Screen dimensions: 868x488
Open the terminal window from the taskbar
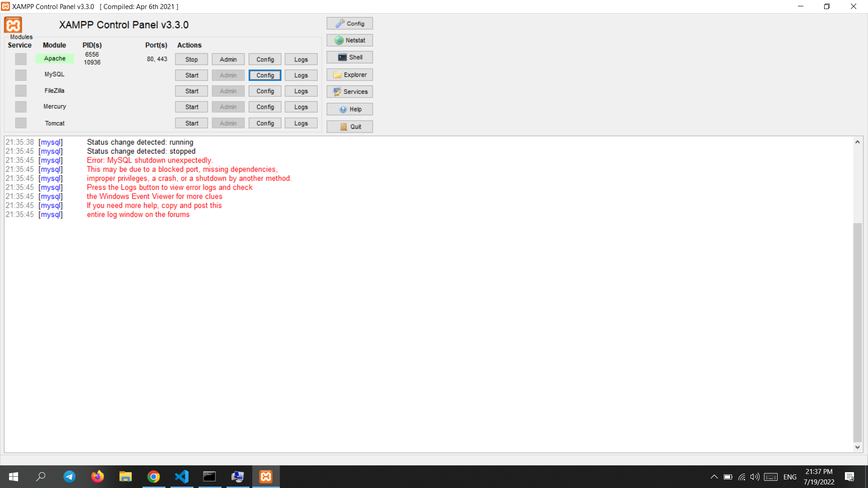[x=209, y=477]
